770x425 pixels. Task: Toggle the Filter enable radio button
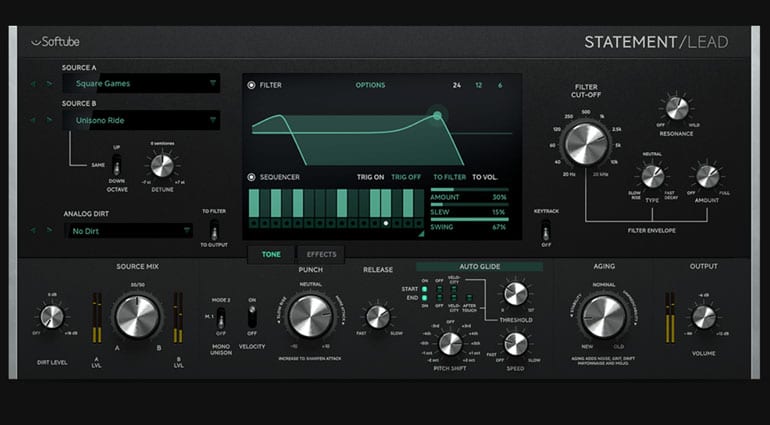coord(252,85)
